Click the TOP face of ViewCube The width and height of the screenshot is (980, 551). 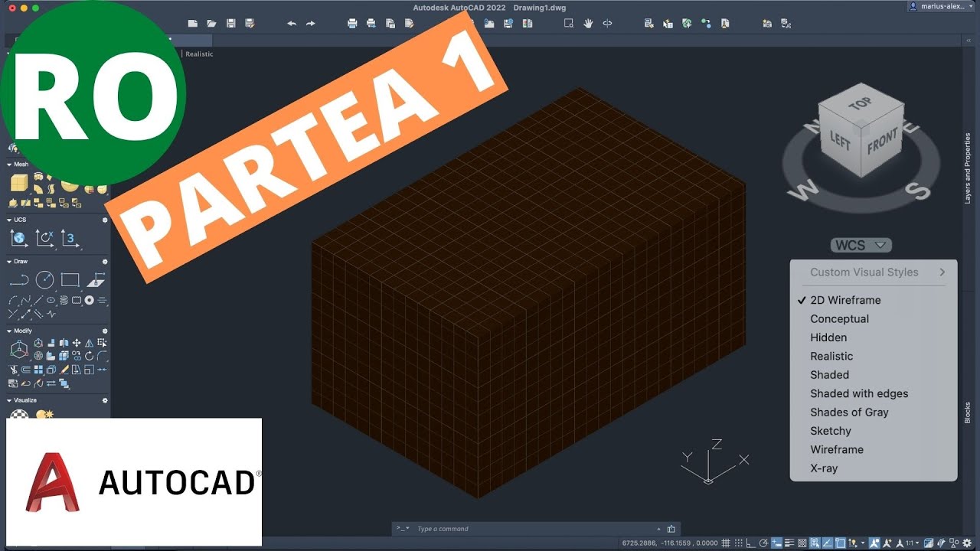point(861,103)
